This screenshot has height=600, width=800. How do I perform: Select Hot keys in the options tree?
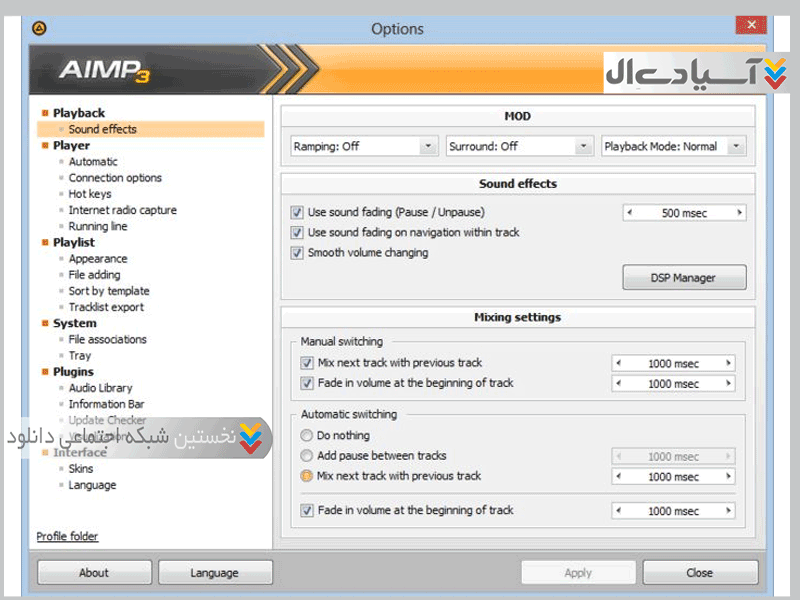pyautogui.click(x=90, y=194)
